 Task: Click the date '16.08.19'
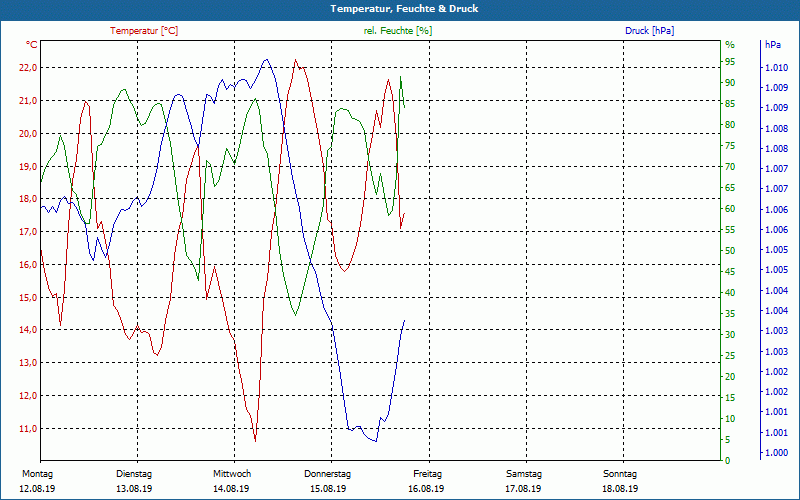426,489
